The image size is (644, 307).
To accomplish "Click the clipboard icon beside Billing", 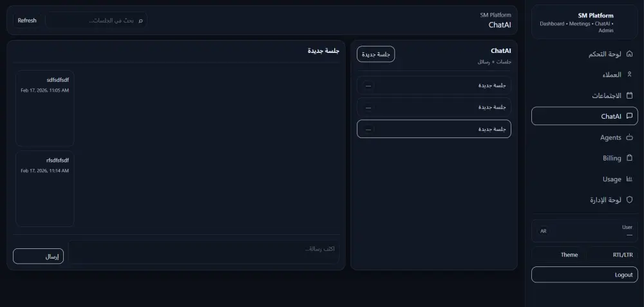I will click(629, 158).
